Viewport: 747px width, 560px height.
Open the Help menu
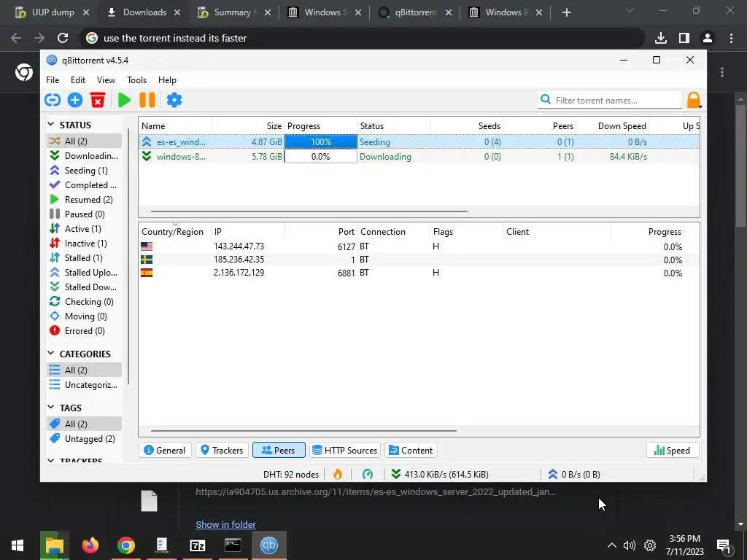167,80
